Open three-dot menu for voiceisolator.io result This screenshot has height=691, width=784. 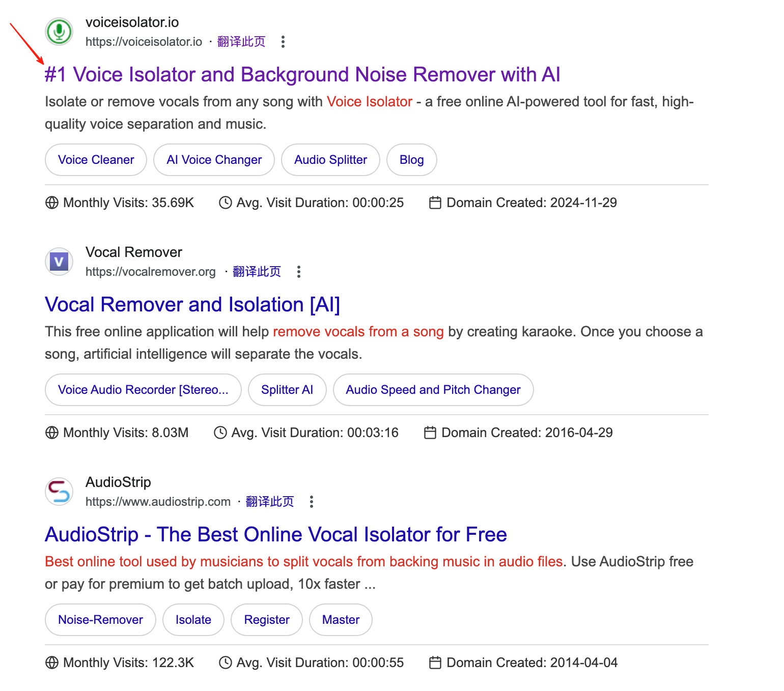pyautogui.click(x=283, y=42)
